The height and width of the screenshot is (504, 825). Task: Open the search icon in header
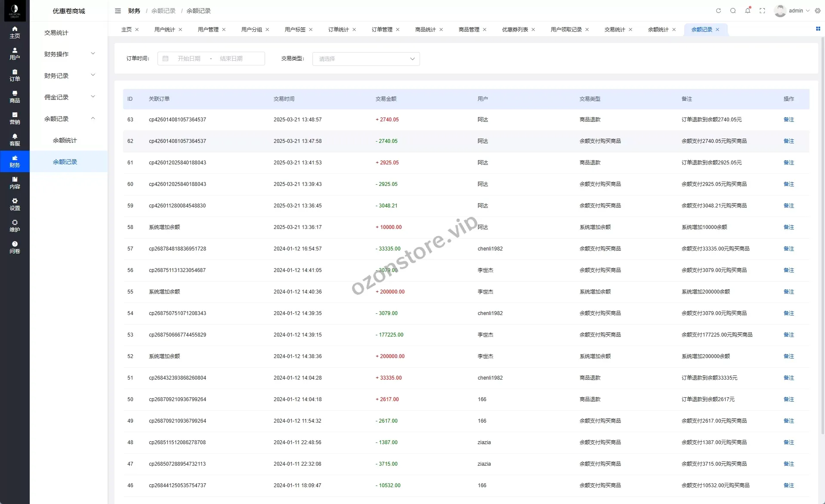point(733,11)
